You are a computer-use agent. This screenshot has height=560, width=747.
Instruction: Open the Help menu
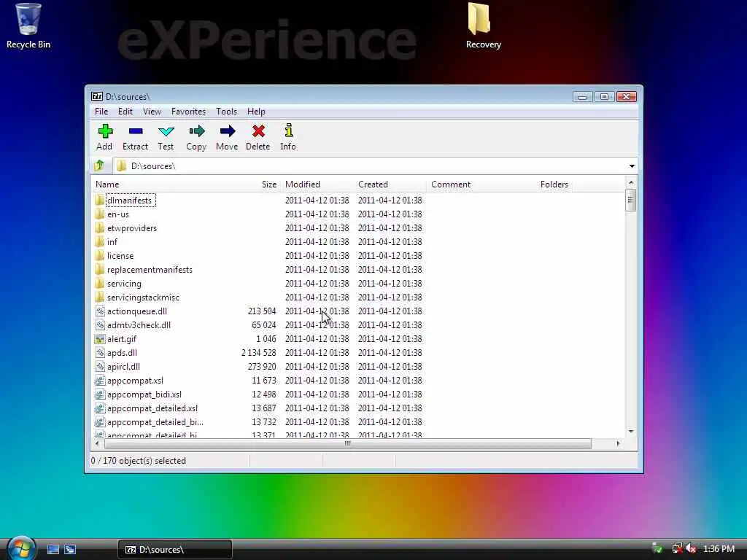point(256,112)
